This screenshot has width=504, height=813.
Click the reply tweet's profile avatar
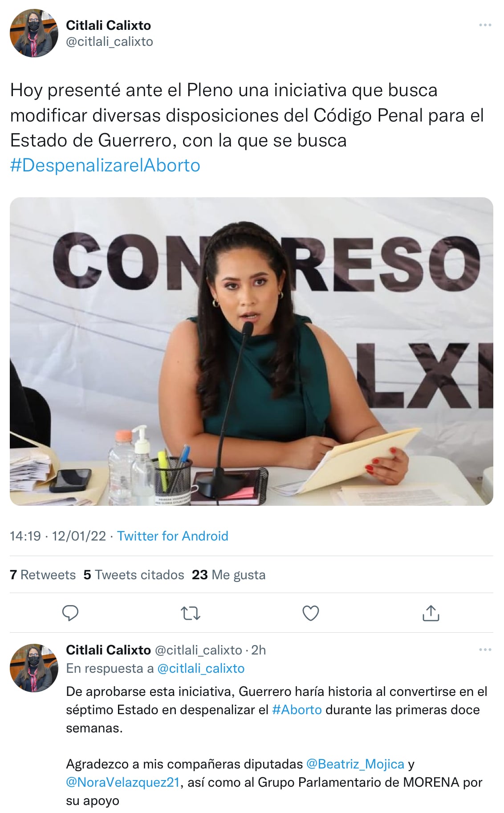coord(34,668)
